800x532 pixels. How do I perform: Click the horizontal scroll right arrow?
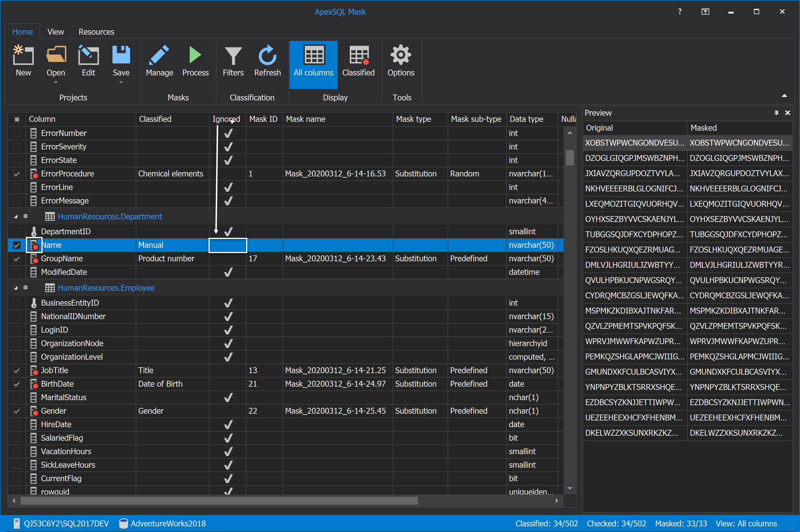coord(557,501)
